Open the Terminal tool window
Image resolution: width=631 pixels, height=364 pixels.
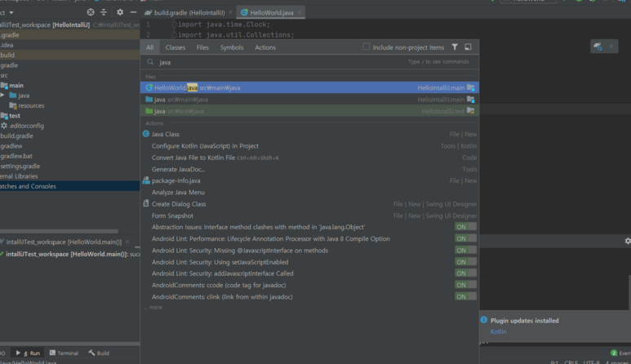point(64,353)
